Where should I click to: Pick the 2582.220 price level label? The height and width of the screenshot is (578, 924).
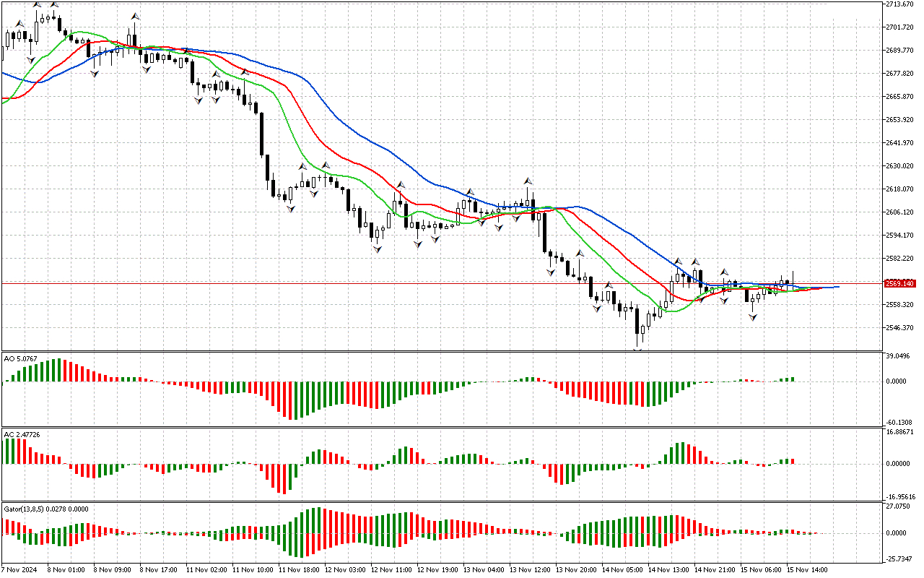(901, 259)
